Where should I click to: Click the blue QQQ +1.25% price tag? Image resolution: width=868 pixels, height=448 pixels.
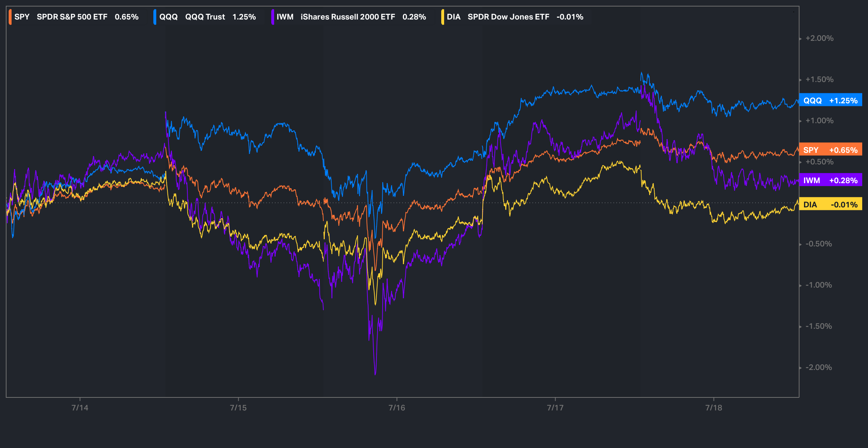click(830, 100)
